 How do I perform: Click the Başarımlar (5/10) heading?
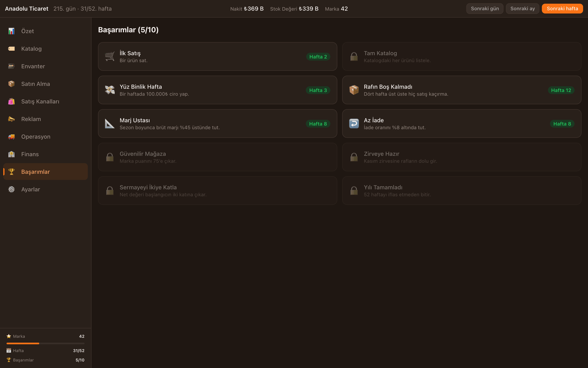tap(128, 30)
